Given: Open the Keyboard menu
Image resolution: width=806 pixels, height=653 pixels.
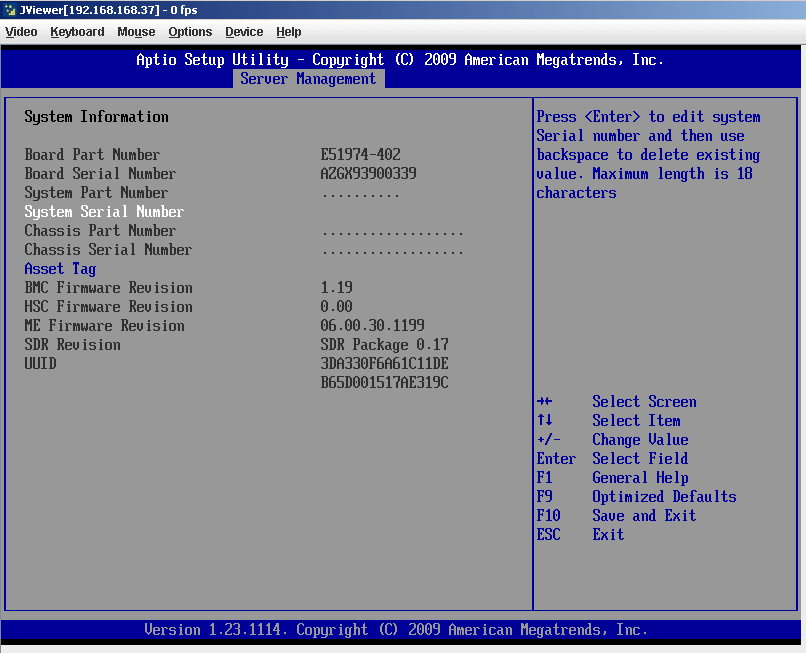Looking at the screenshot, I should 77,32.
